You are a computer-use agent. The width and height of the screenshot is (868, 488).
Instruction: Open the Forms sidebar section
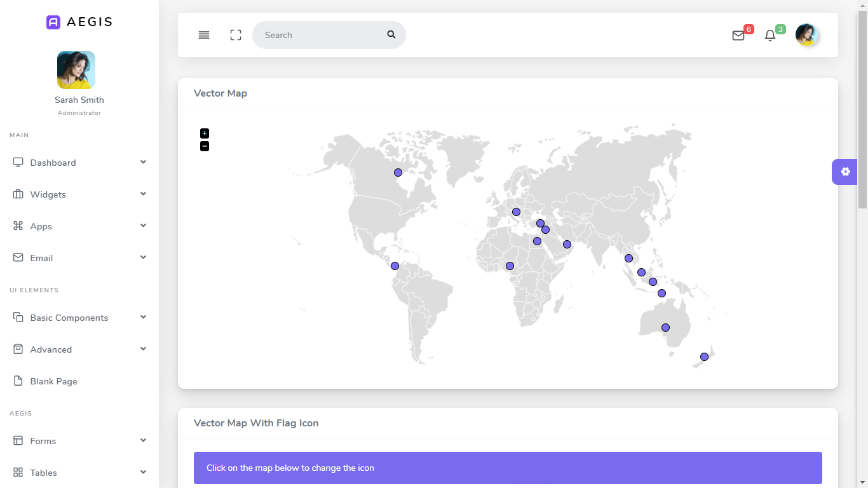[x=79, y=441]
